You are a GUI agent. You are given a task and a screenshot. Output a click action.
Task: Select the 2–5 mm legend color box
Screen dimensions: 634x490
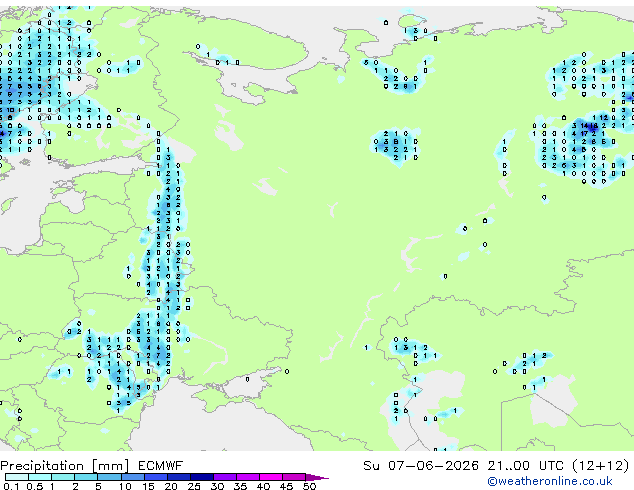pos(87,477)
